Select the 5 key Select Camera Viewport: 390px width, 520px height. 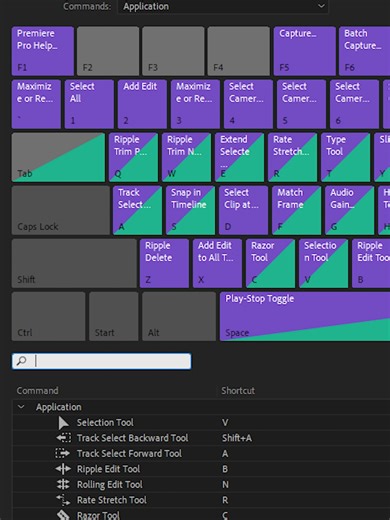click(301, 104)
